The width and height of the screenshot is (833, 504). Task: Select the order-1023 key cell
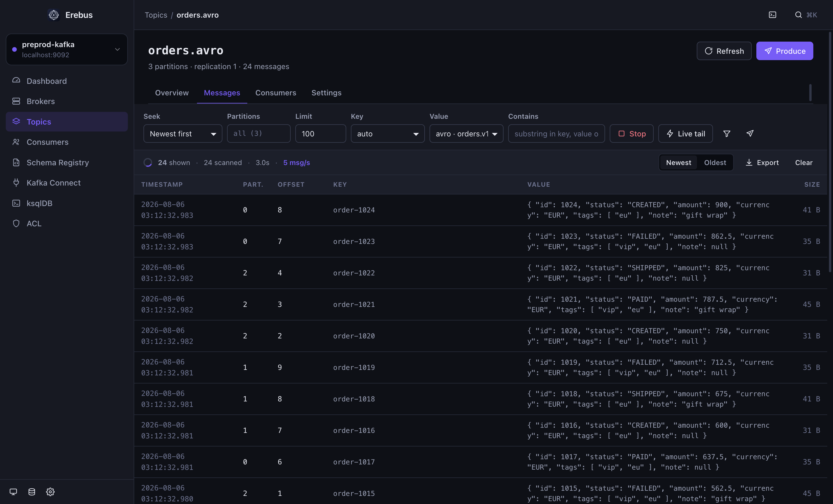(354, 242)
